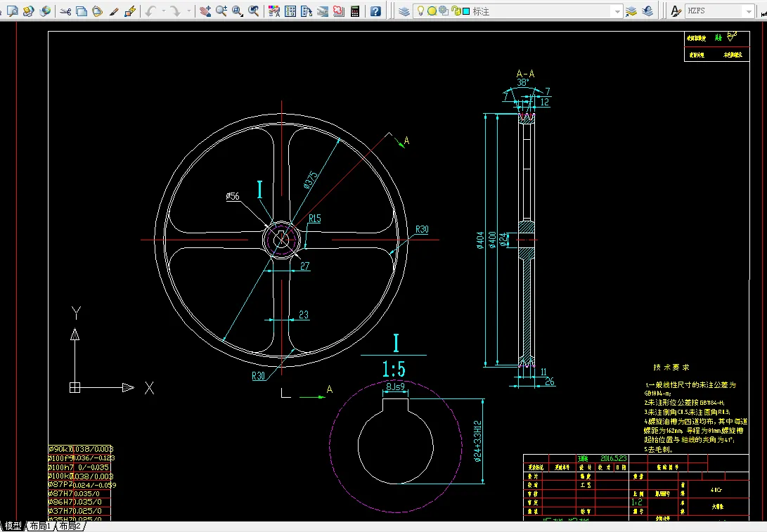The height and width of the screenshot is (532, 767).
Task: Click the Zoom Previous icon
Action: click(254, 11)
